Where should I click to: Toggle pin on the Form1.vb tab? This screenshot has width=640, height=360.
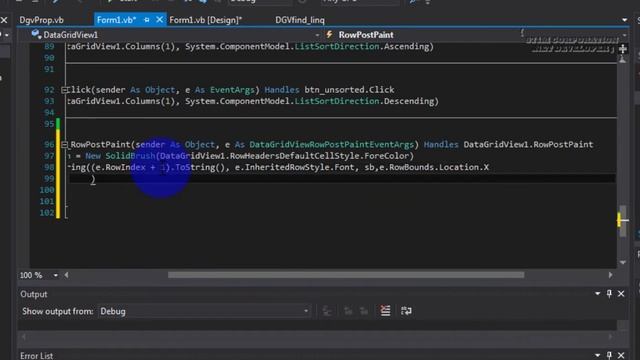(x=147, y=20)
